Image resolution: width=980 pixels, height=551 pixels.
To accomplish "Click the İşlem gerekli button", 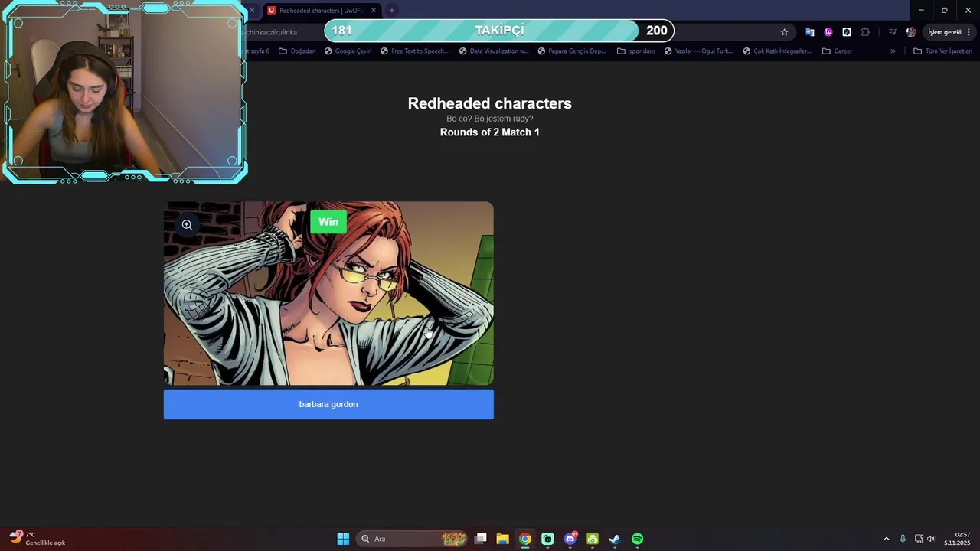I will [x=949, y=32].
